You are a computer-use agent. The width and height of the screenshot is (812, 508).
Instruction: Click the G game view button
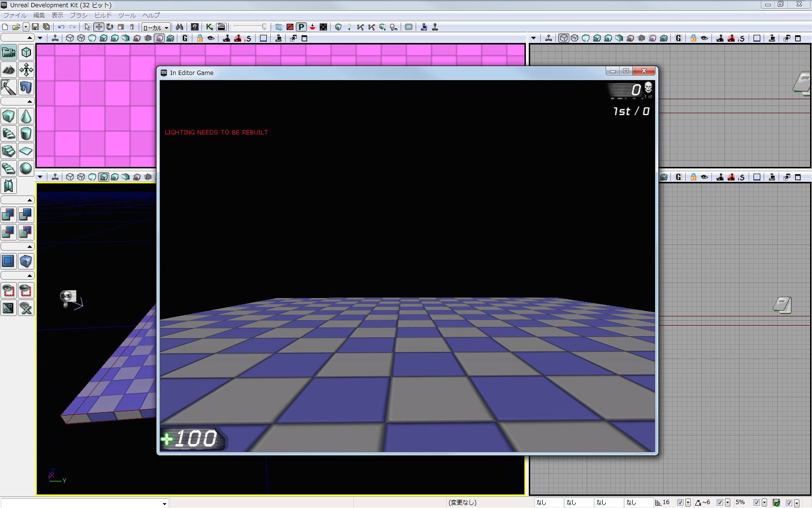coord(185,38)
